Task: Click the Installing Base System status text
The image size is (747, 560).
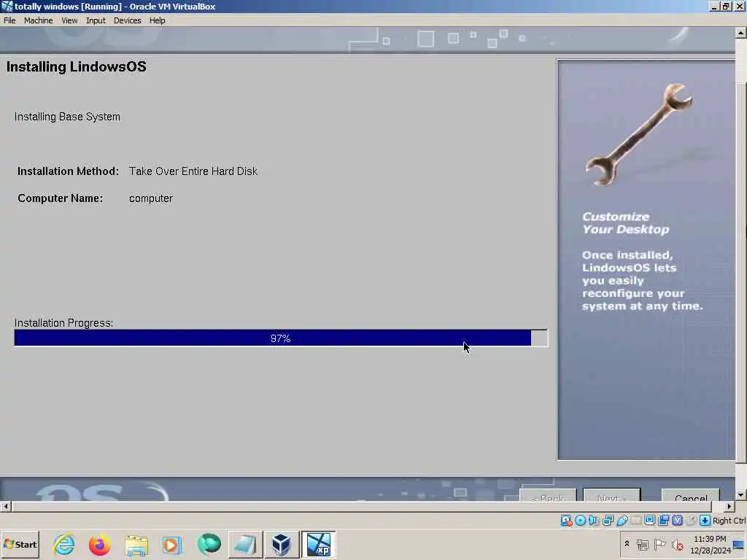Action: tap(67, 117)
